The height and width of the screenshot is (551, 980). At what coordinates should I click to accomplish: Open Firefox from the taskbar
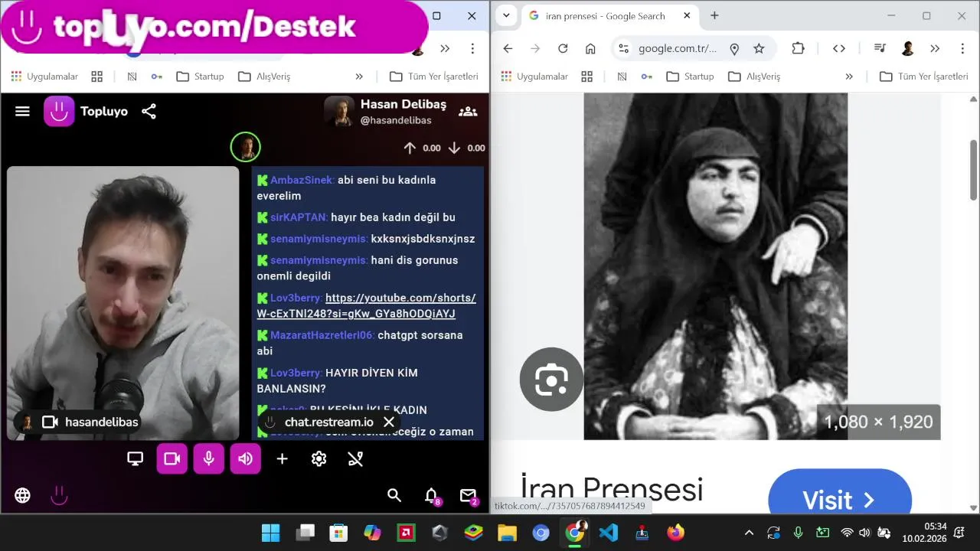[675, 533]
